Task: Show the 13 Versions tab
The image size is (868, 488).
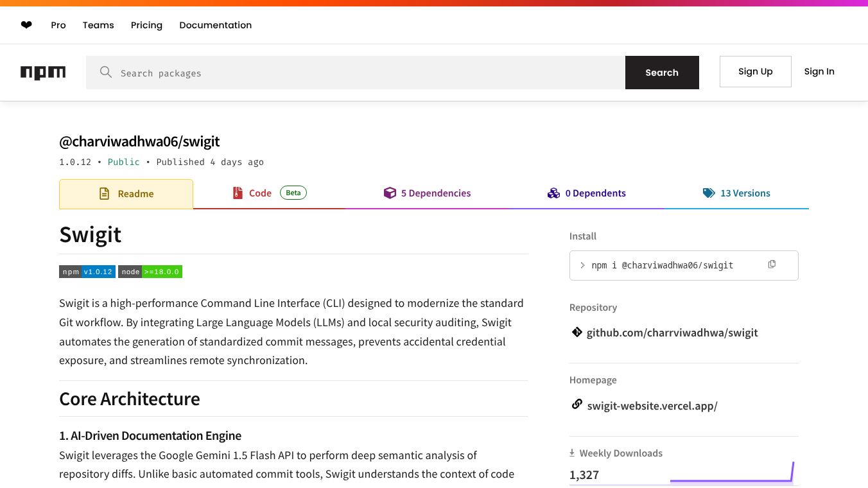Action: pos(736,193)
